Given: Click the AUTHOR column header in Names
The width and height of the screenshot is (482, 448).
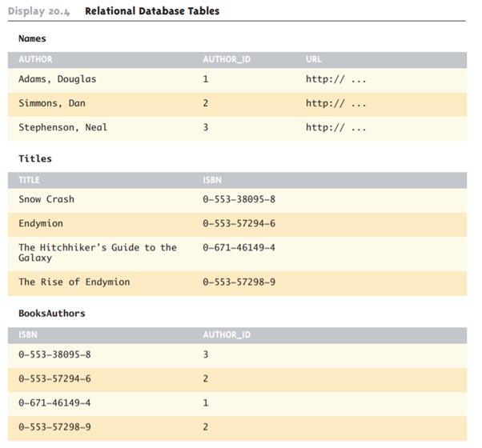Looking at the screenshot, I should (x=35, y=59).
